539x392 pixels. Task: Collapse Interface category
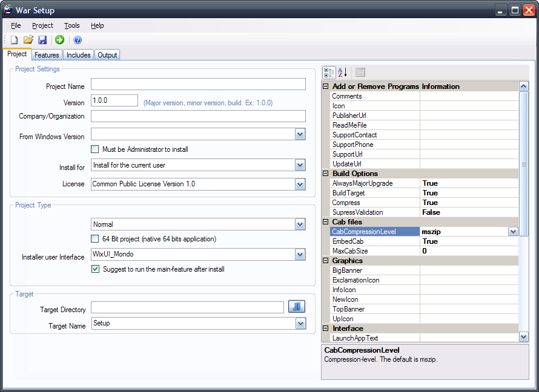click(x=326, y=328)
